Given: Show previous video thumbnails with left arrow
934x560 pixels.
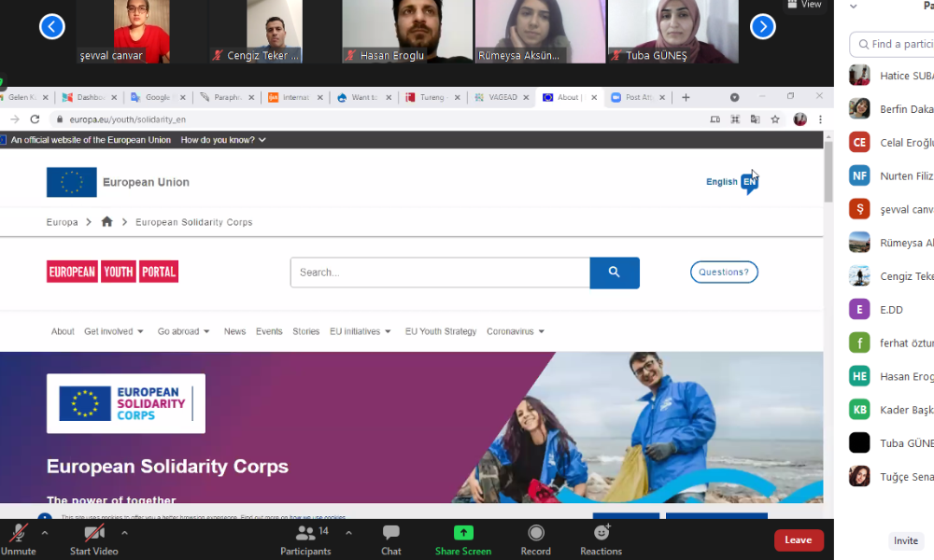Looking at the screenshot, I should [x=51, y=27].
